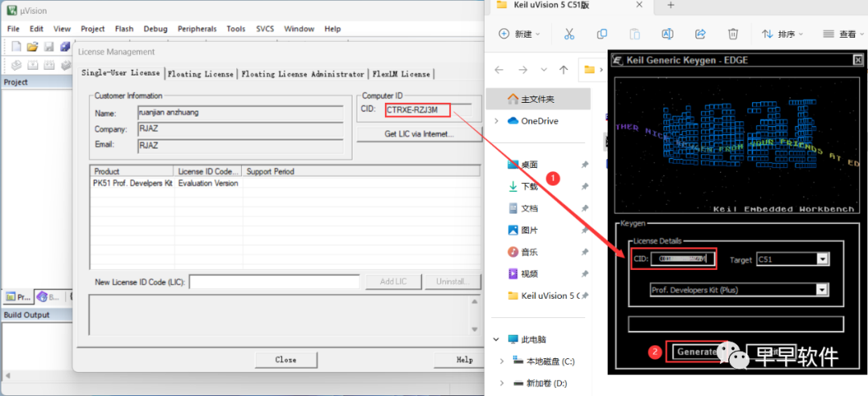Image resolution: width=868 pixels, height=396 pixels.
Task: Click the New License ID Code input field
Action: 275,282
